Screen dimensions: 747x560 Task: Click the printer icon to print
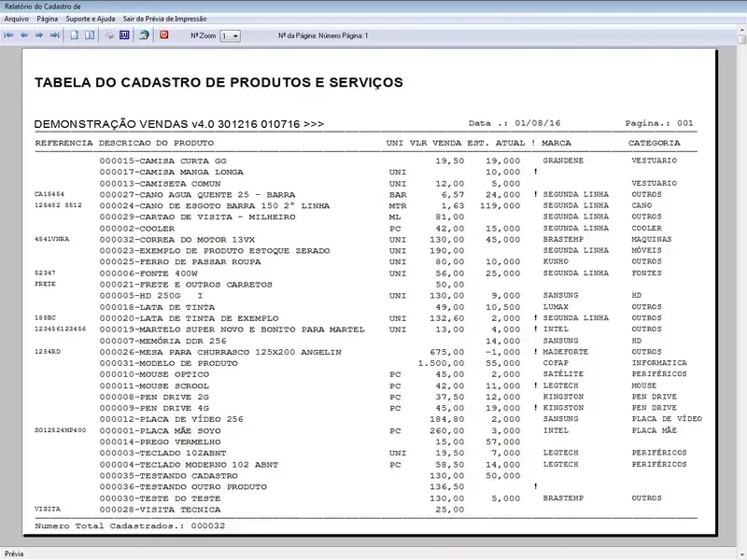click(x=109, y=35)
